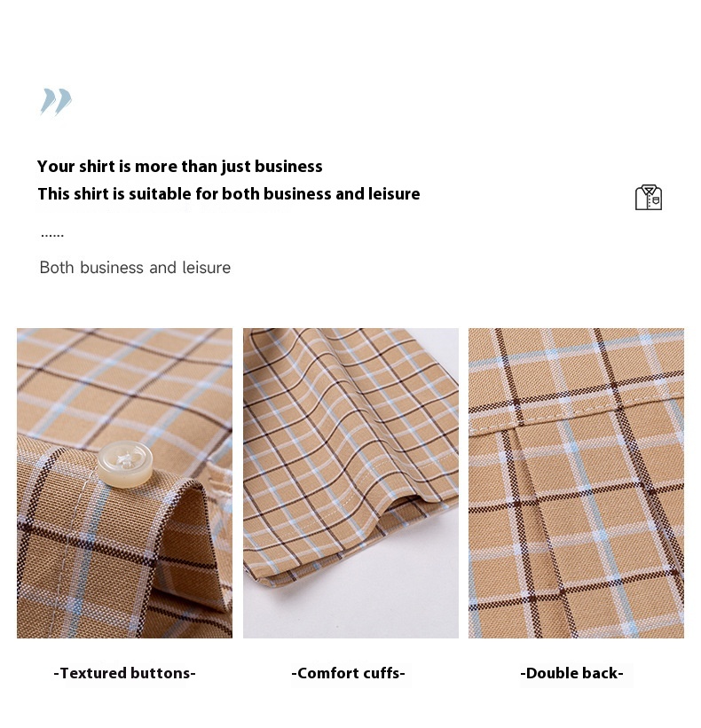Click the shirt outline icon
This screenshot has height=728, width=701.
(x=649, y=198)
